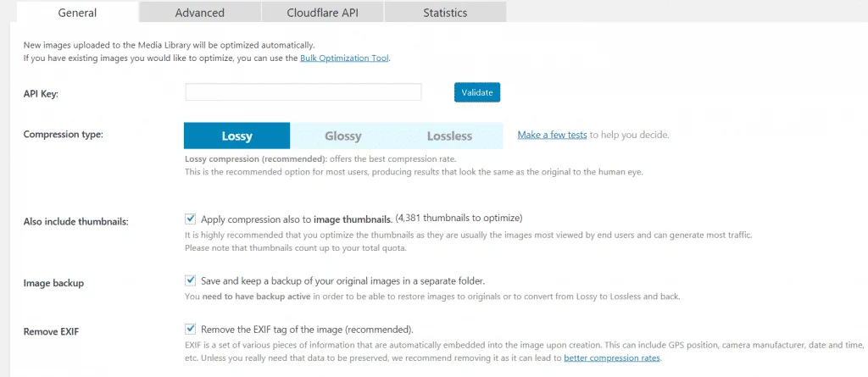Viewport: 868px width, 377px height.
Task: Click 'Remove the EXIF tag of the image' text
Action: [x=307, y=330]
